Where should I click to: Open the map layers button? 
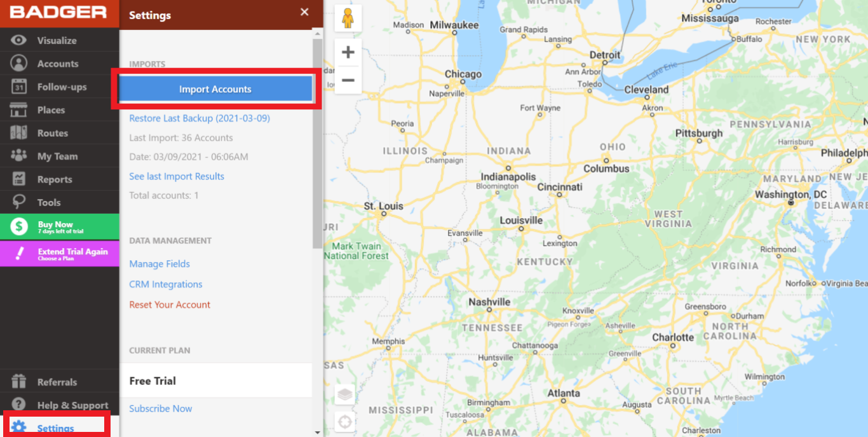(x=345, y=394)
